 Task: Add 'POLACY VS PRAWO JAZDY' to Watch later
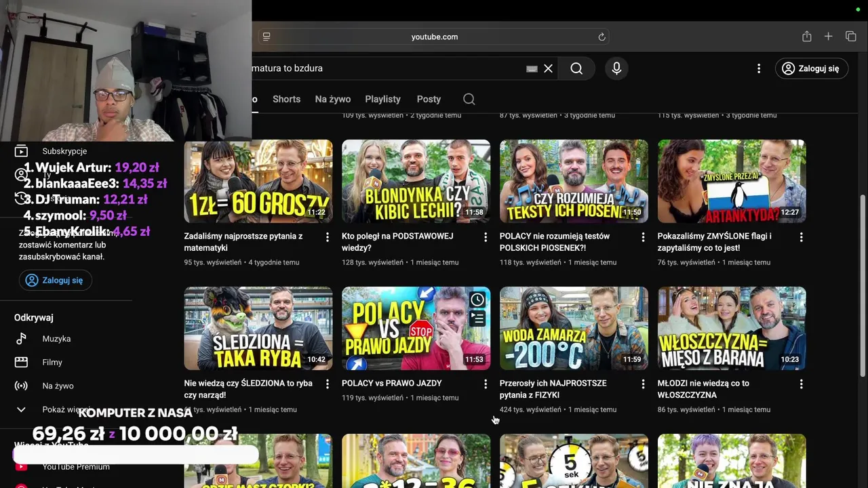point(477,300)
